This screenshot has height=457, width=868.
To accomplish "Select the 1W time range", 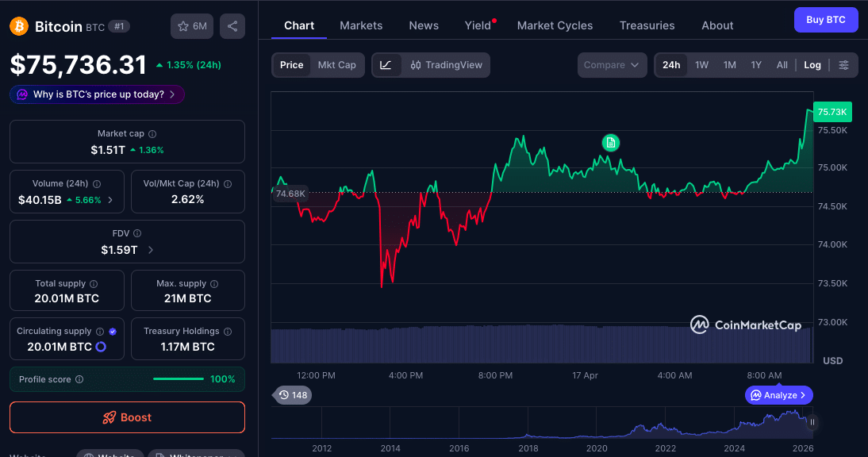I will (x=702, y=65).
